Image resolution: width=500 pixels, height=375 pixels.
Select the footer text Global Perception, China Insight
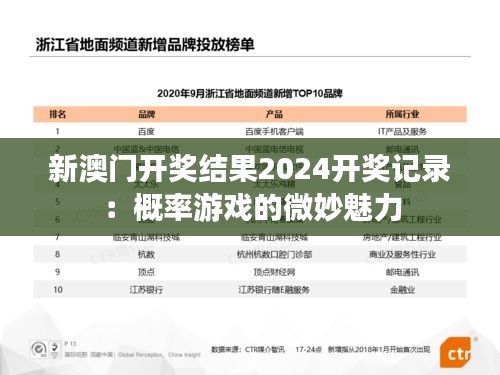[x=159, y=355]
